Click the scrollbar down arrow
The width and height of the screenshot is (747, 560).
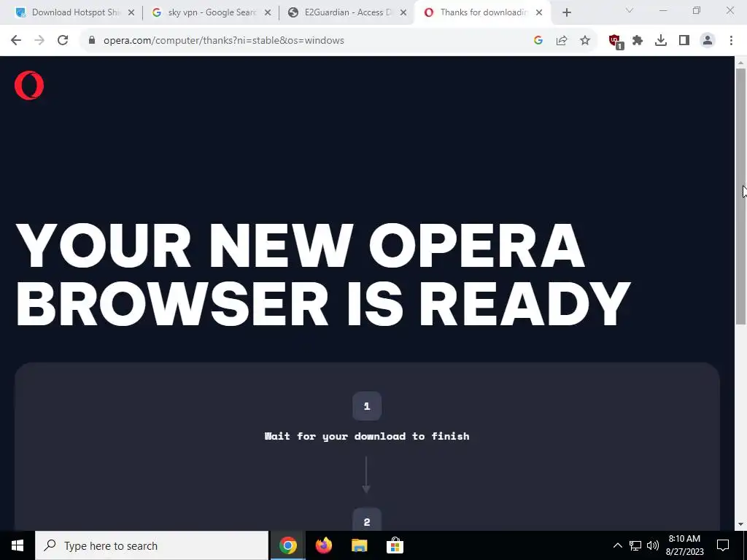(x=741, y=524)
